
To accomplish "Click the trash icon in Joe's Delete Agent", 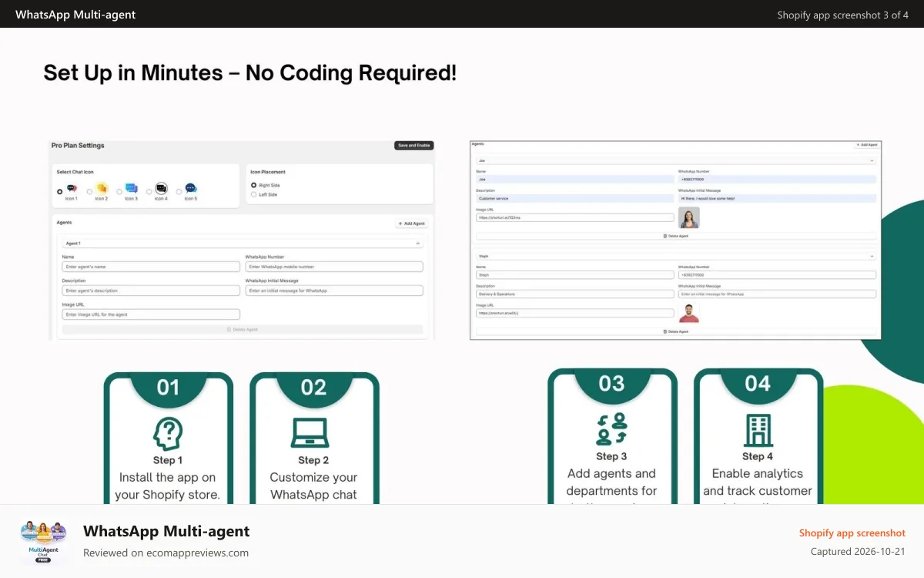I will point(665,236).
